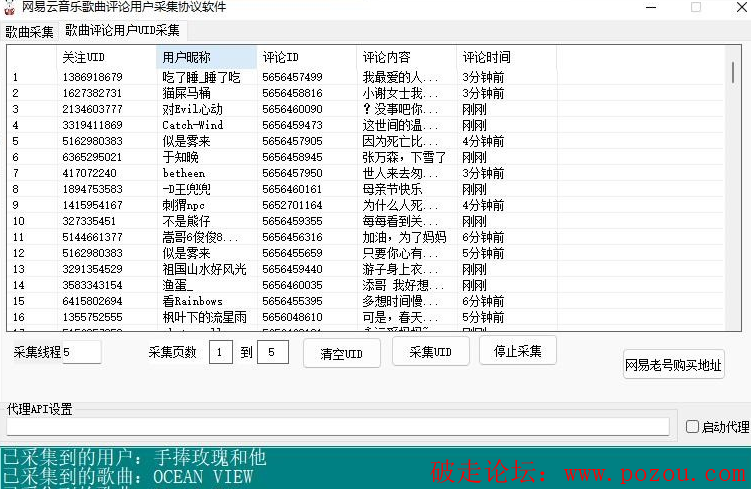751x489 pixels.
Task: Start collecting with 采集UID button
Action: pos(431,352)
